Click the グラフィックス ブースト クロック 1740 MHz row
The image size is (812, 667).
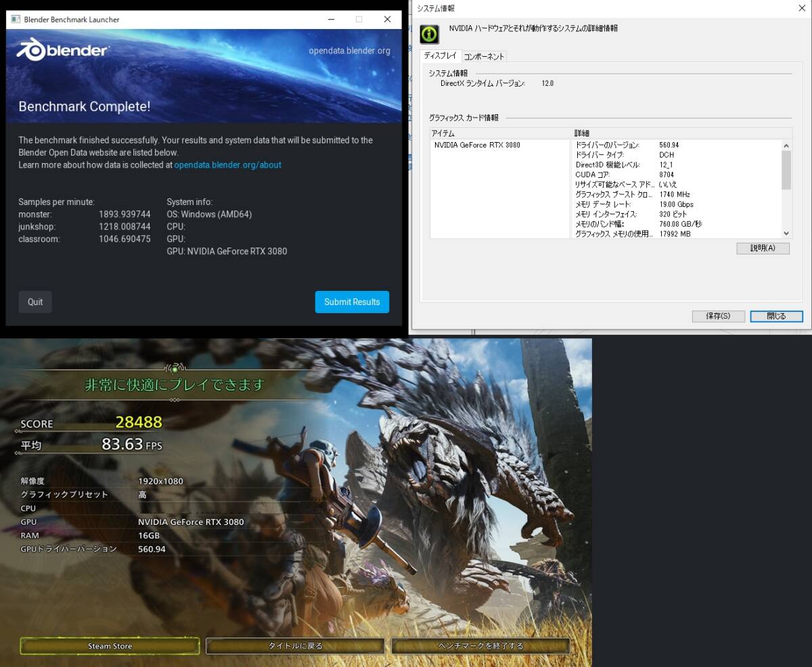pos(677,194)
